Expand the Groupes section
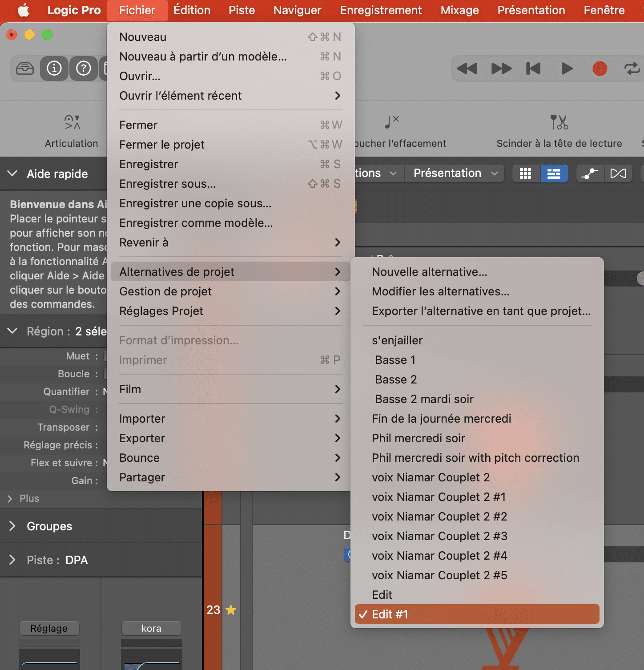Screen dimensions: 644x670 click(12, 526)
